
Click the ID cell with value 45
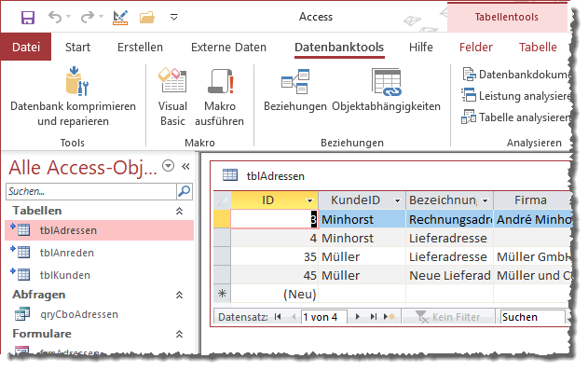tap(275, 276)
